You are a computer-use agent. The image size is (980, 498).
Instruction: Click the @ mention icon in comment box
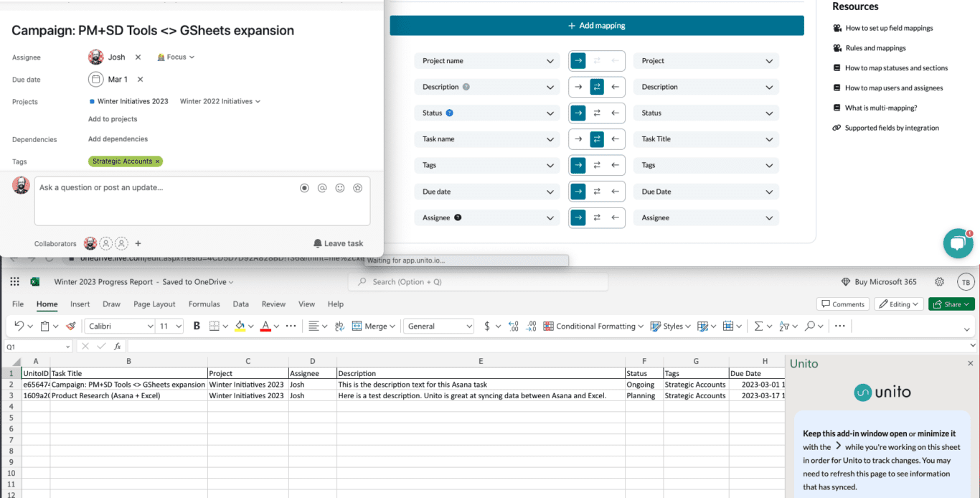[x=322, y=188]
